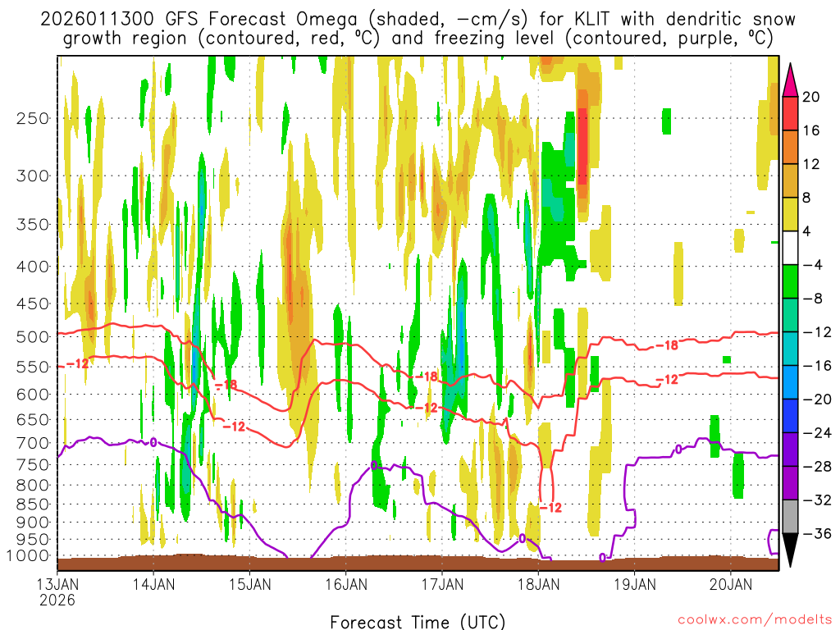Select the 13JAN 2026 time axis label
Screen dimensions: 840x630
coord(57,591)
